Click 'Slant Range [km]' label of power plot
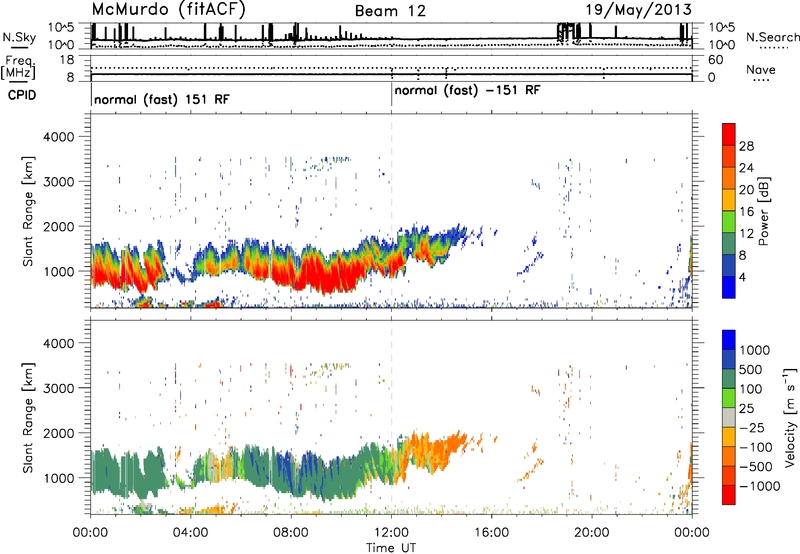This screenshot has width=800, height=554. (x=28, y=211)
